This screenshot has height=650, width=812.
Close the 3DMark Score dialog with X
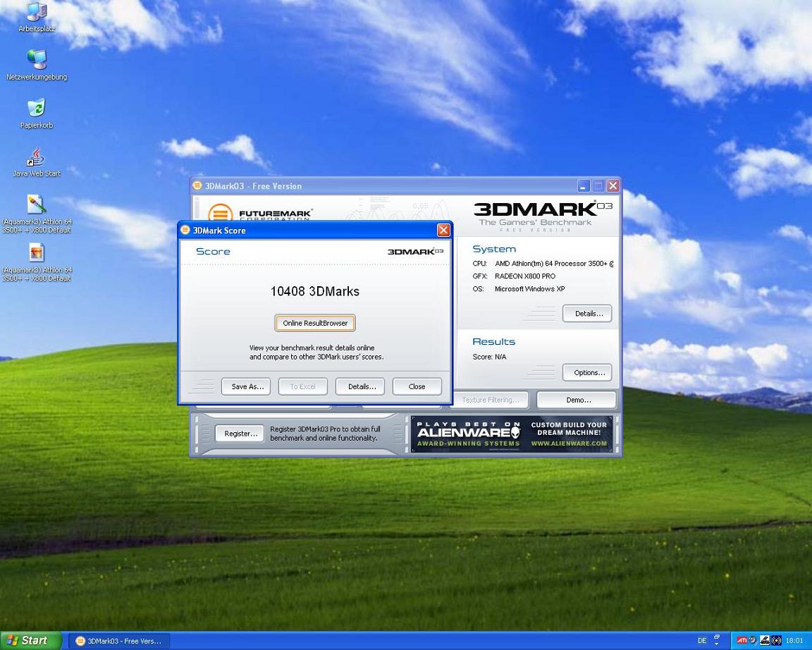[443, 230]
